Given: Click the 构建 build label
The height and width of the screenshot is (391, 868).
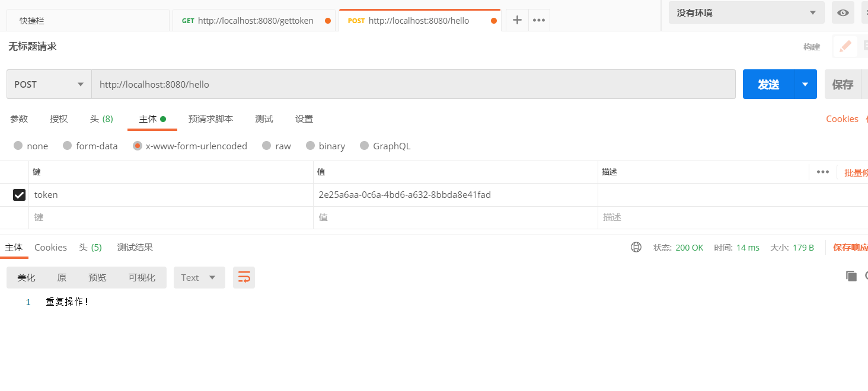Looking at the screenshot, I should coord(812,47).
